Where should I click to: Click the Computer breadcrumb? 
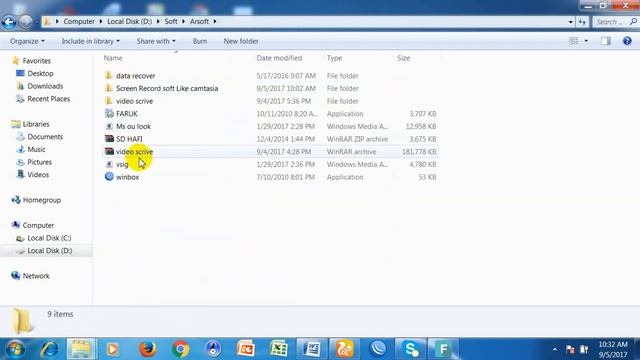79,21
